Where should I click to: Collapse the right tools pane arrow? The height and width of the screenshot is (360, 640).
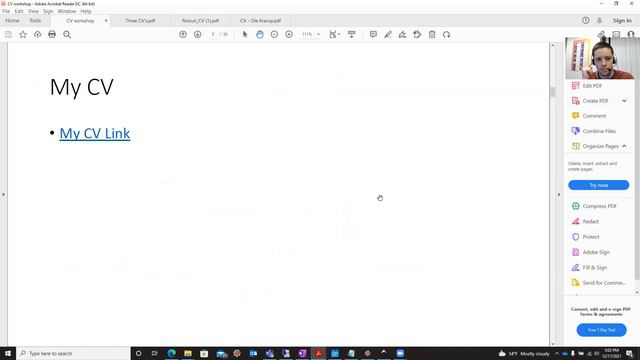tap(559, 195)
